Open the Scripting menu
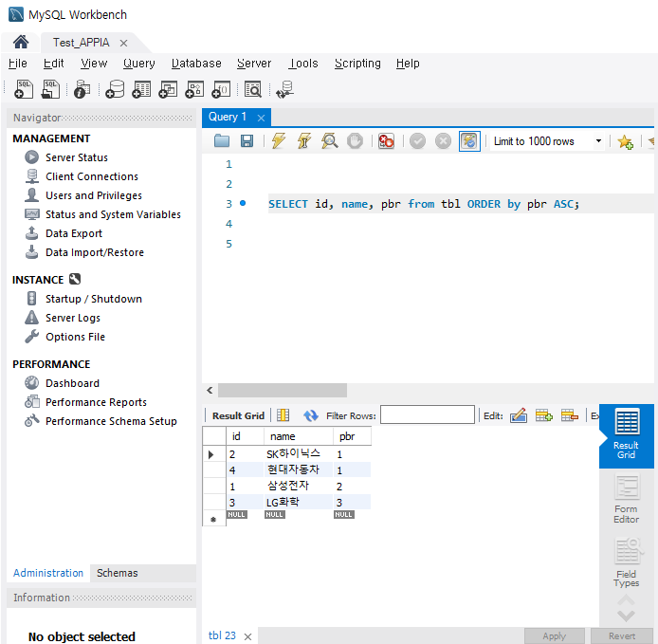Screen dimensions: 658x644 pos(357,64)
